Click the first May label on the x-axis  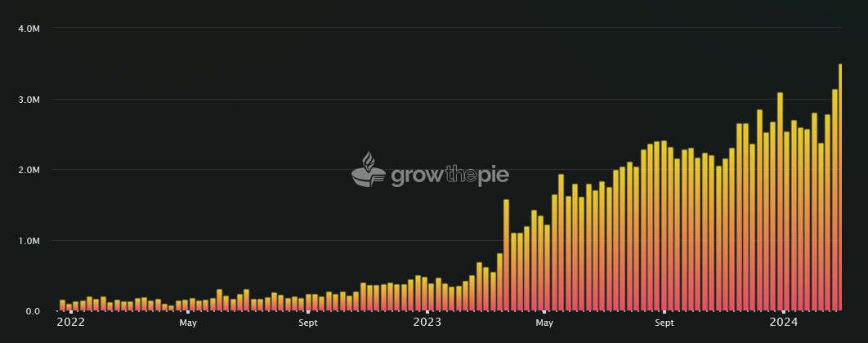point(188,323)
